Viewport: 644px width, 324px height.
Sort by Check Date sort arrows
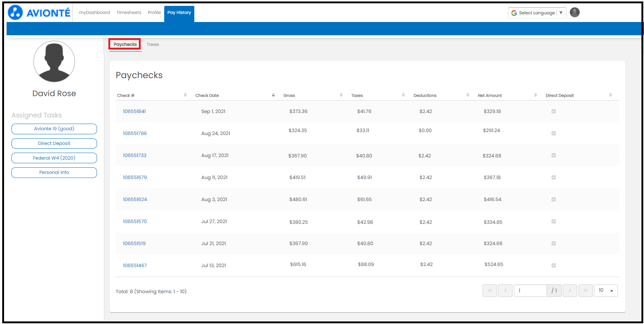tap(273, 95)
